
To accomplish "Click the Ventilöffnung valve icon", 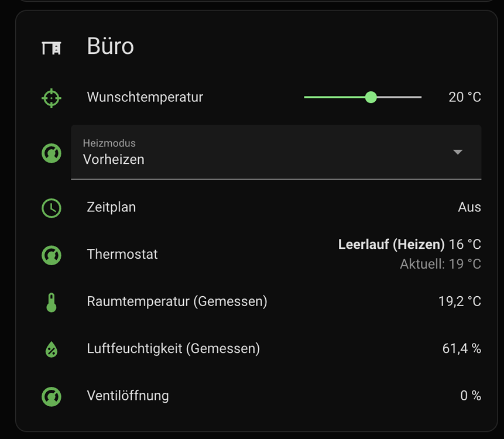I will [51, 396].
